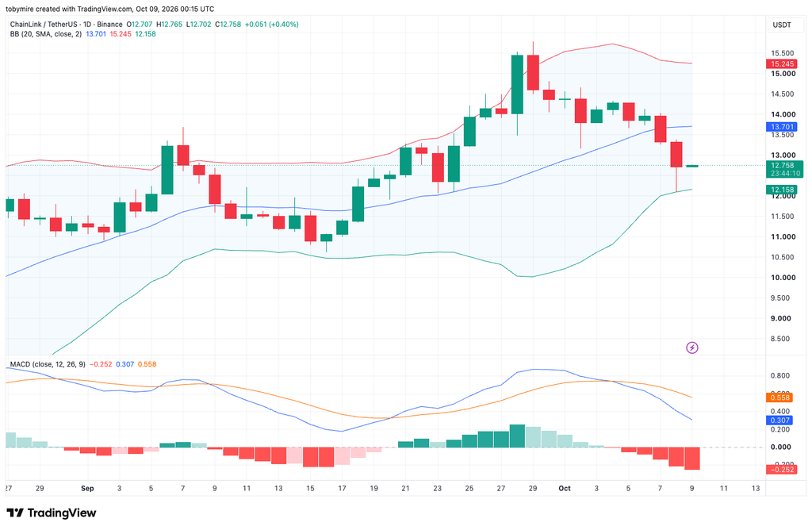The image size is (812, 530).
Task: Click the Oct label on the date axis
Action: click(565, 489)
